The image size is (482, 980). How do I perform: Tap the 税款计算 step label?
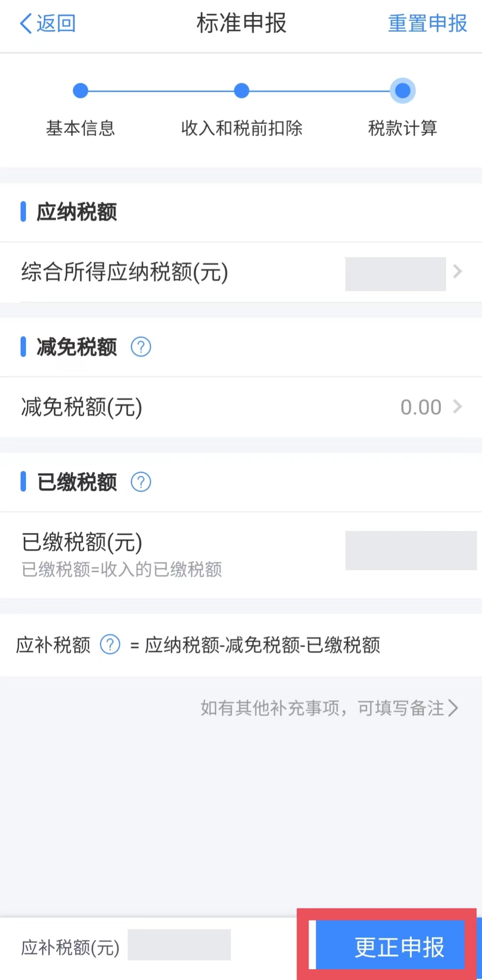(x=403, y=128)
